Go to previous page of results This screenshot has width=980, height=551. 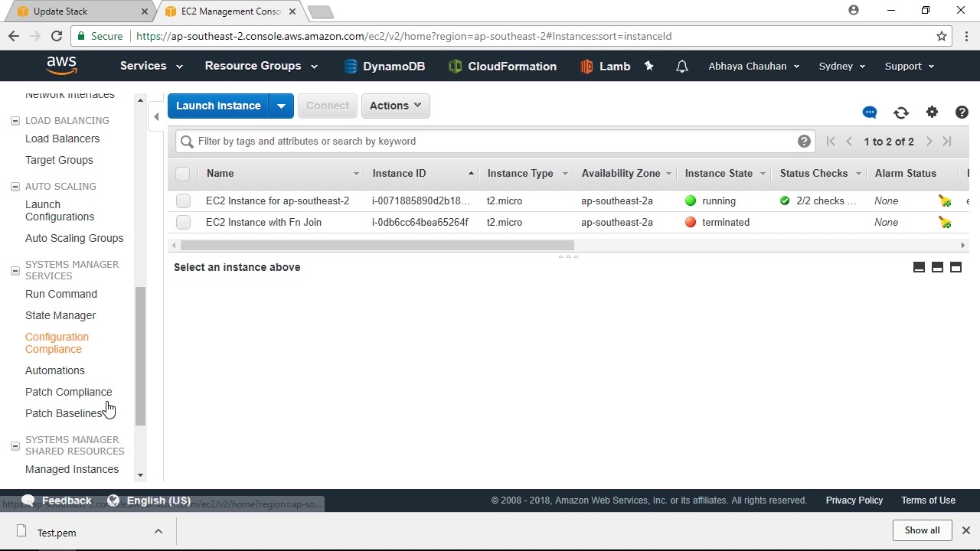click(849, 142)
